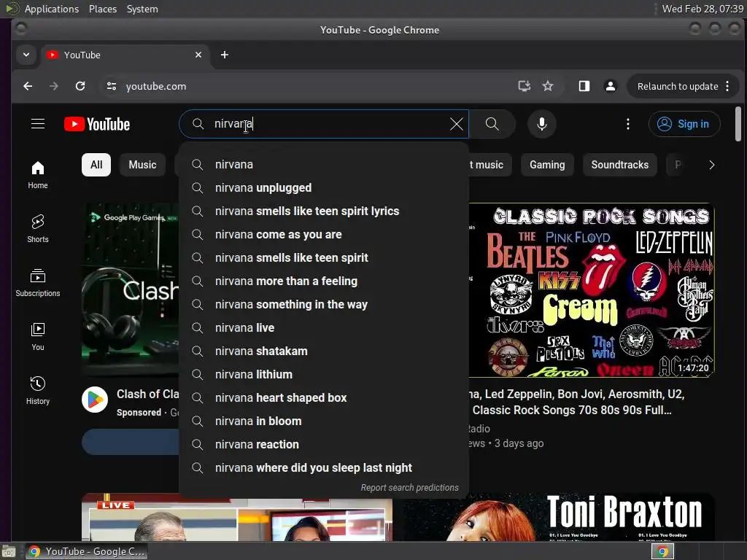The width and height of the screenshot is (747, 560).
Task: Choose 'nirvana where did you sleep last night' suggestion
Action: (324, 467)
